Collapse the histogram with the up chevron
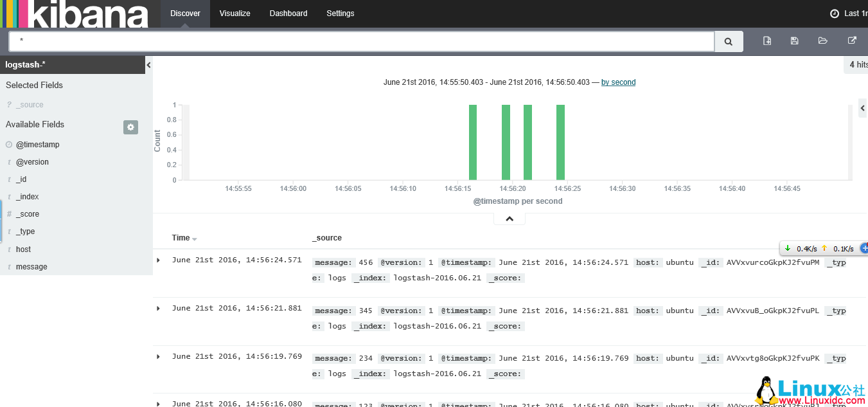The height and width of the screenshot is (407, 868). [509, 218]
